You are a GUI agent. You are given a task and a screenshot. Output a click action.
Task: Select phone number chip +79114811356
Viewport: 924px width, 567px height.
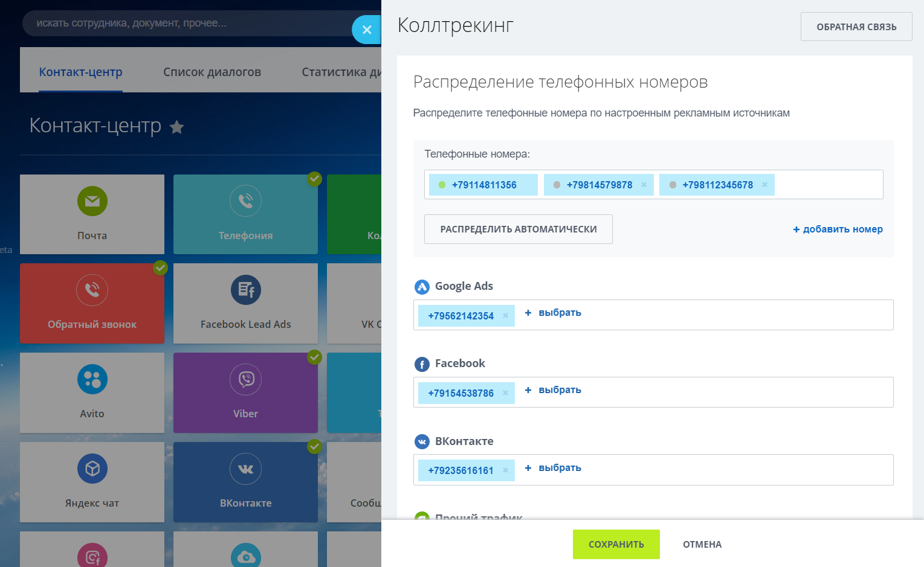[x=483, y=185]
